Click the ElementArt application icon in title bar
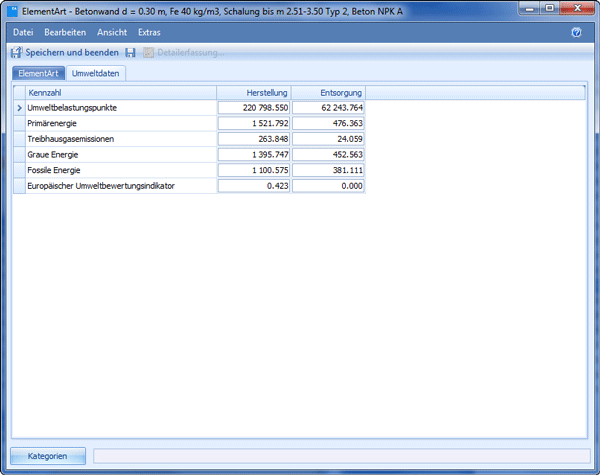Viewport: 600px width, 475px height. pyautogui.click(x=13, y=11)
